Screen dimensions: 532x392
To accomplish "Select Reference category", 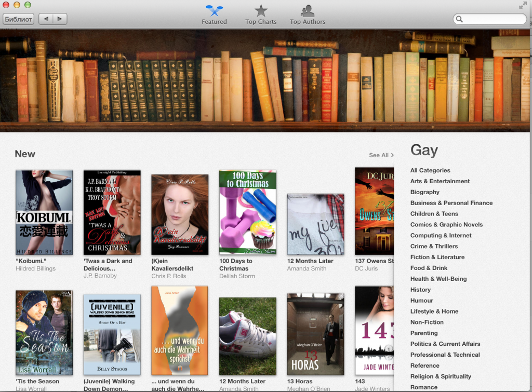I will [x=425, y=366].
